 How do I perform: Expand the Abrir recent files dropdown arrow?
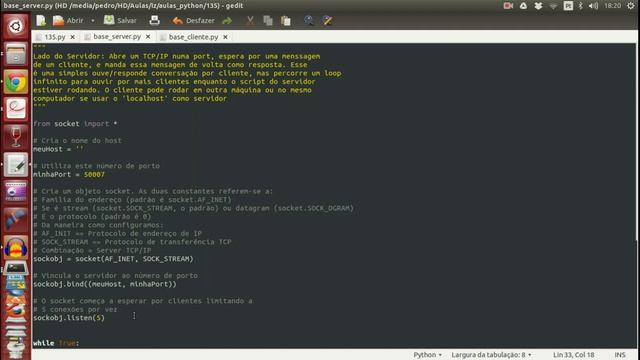[x=93, y=20]
